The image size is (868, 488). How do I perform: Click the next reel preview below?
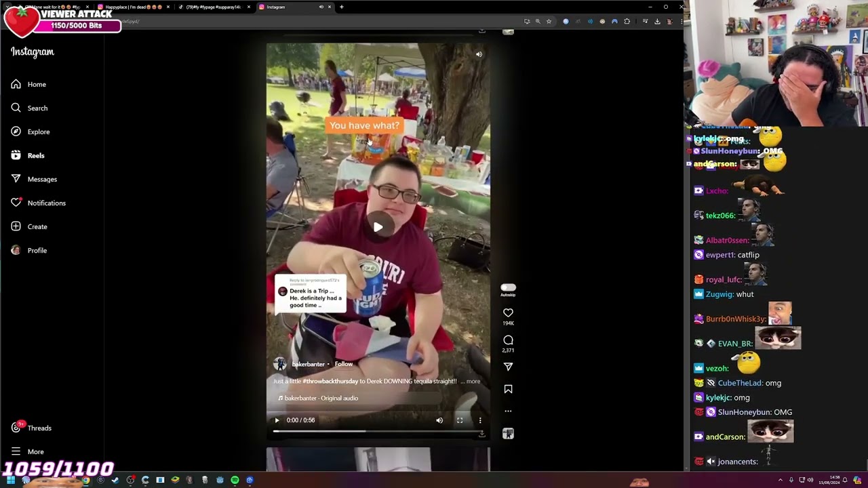click(378, 459)
